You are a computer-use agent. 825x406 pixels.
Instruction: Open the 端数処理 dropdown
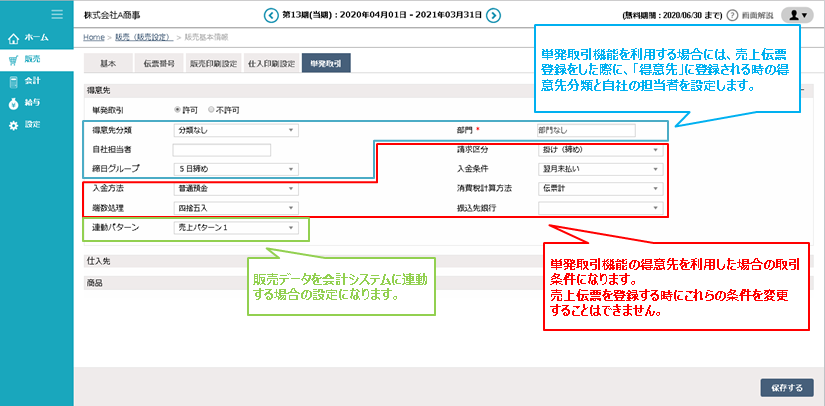pos(236,208)
